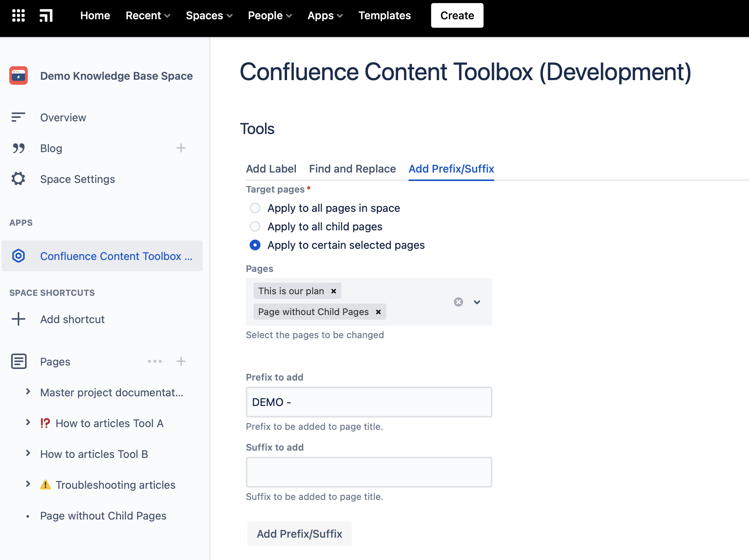
Task: Click the three-dots menu beside Pages
Action: [x=155, y=361]
